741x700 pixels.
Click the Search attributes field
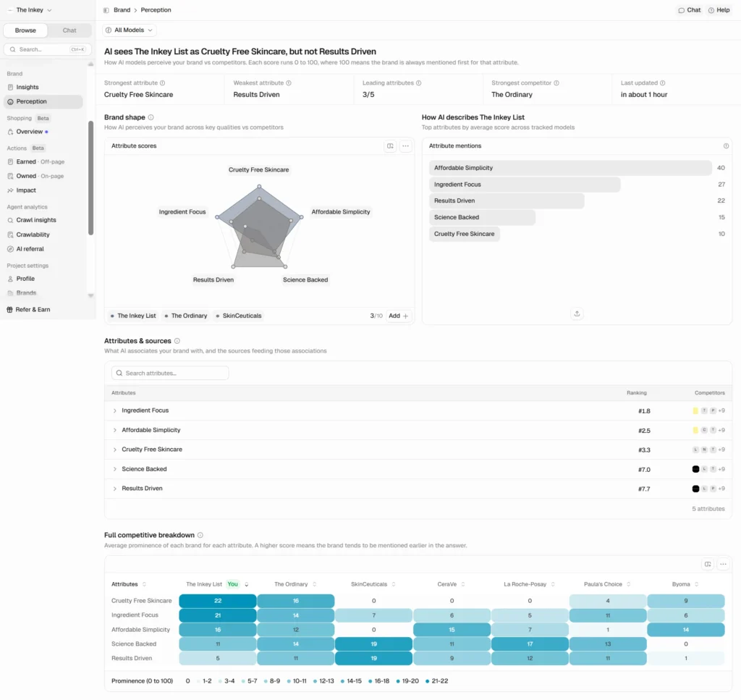tap(170, 373)
